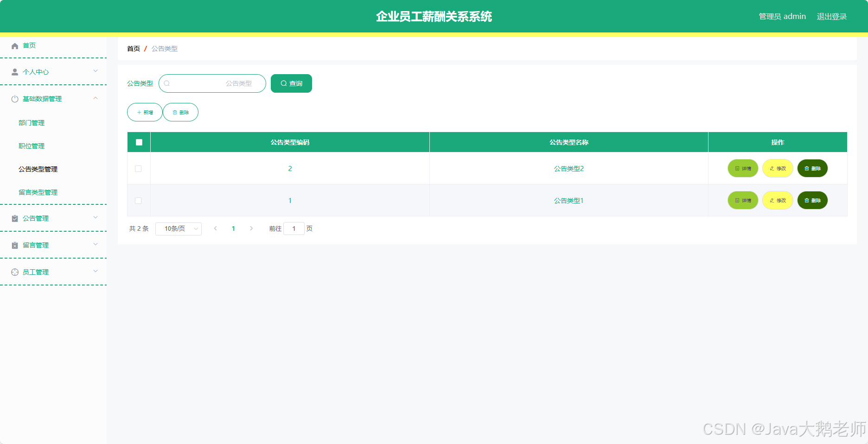Click the home icon beside 首页

14,45
